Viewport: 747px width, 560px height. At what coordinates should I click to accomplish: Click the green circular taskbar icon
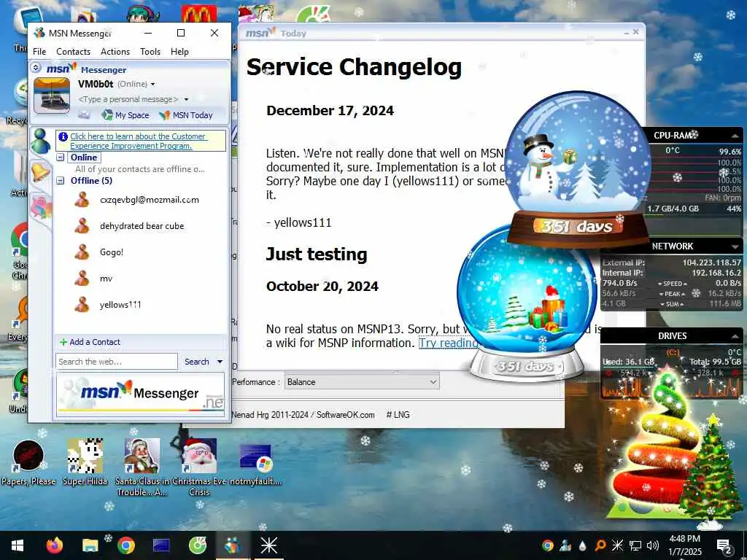pyautogui.click(x=197, y=545)
